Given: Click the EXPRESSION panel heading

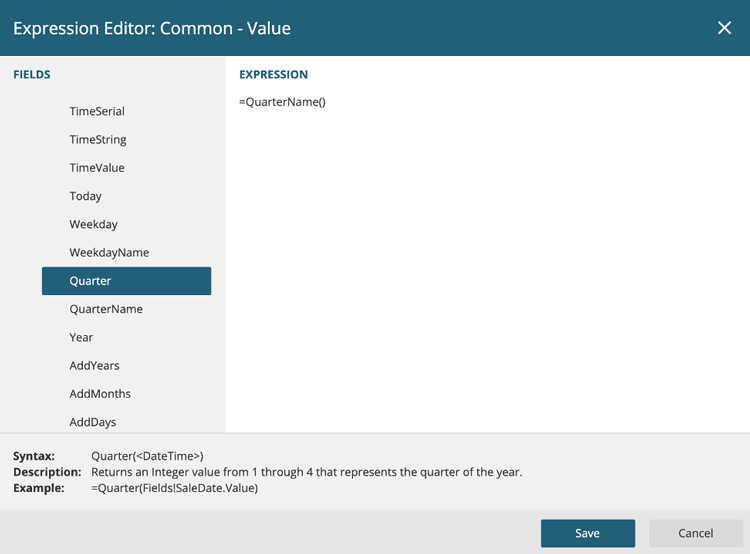Looking at the screenshot, I should (x=274, y=75).
